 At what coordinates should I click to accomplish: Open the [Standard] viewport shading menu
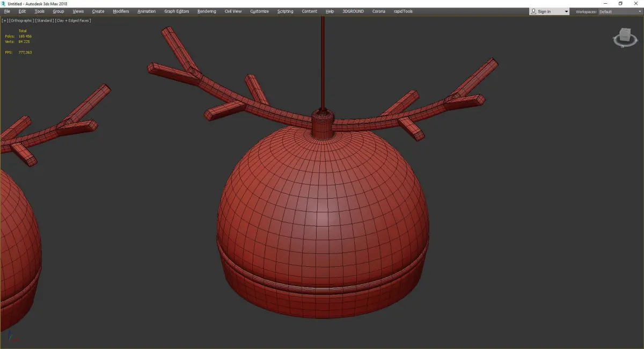coord(43,20)
